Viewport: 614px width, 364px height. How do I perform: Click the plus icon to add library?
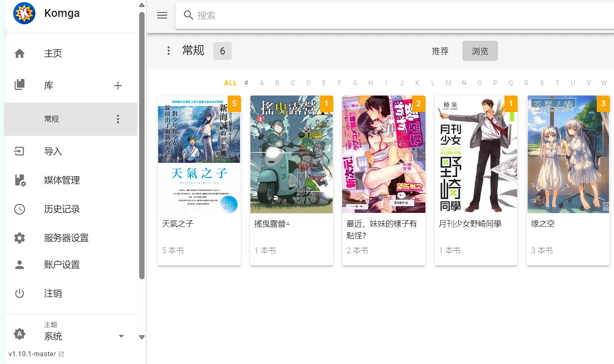pos(118,86)
